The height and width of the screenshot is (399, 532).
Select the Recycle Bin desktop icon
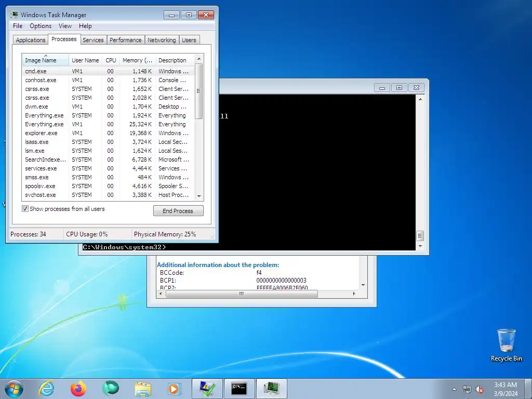506,345
